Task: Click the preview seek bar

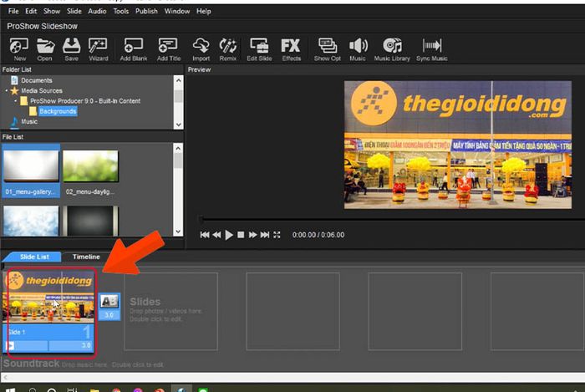Action: (x=392, y=219)
